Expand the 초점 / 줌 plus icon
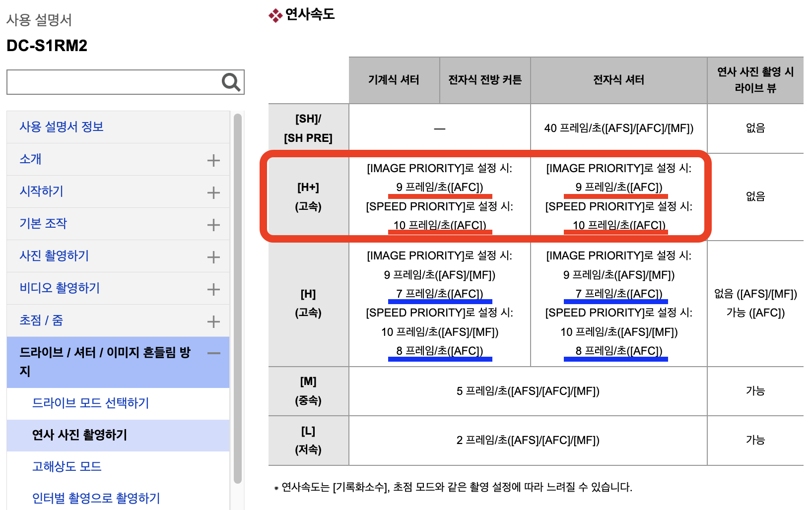The width and height of the screenshot is (812, 510). point(213,321)
